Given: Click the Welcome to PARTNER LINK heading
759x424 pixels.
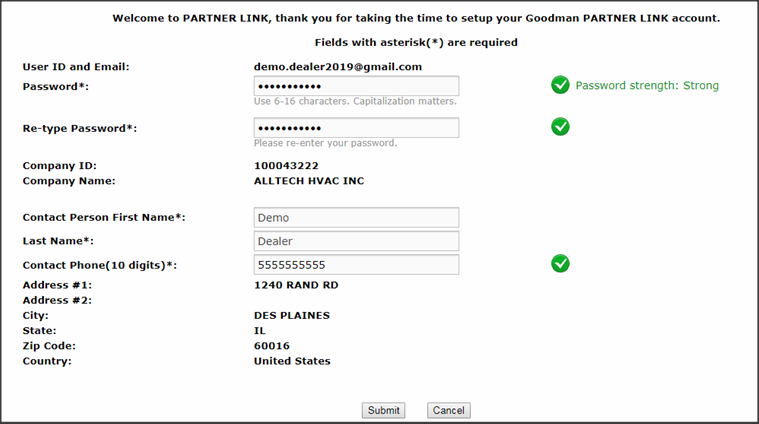Looking at the screenshot, I should pos(416,19).
